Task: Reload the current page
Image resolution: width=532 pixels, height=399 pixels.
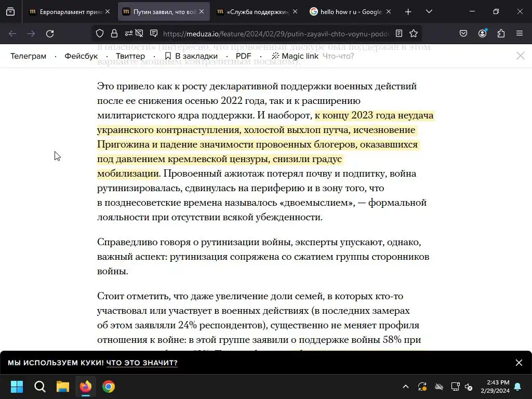Action: pyautogui.click(x=50, y=34)
